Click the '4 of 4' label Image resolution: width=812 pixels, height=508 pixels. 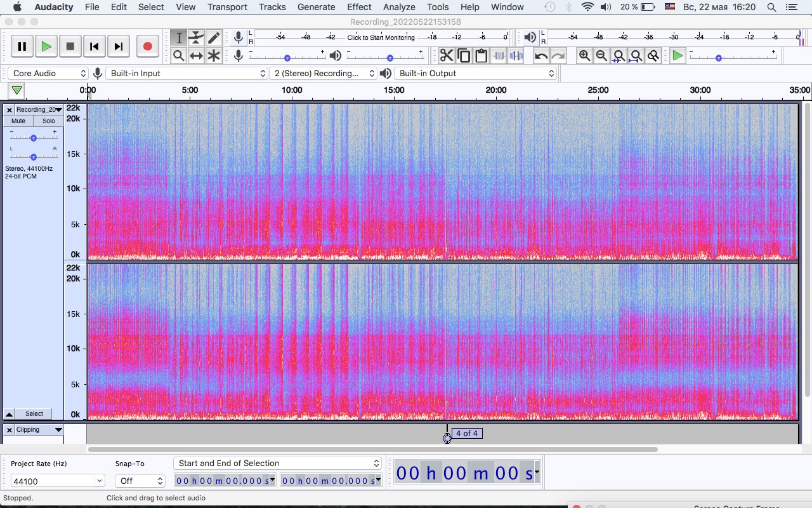pos(467,434)
